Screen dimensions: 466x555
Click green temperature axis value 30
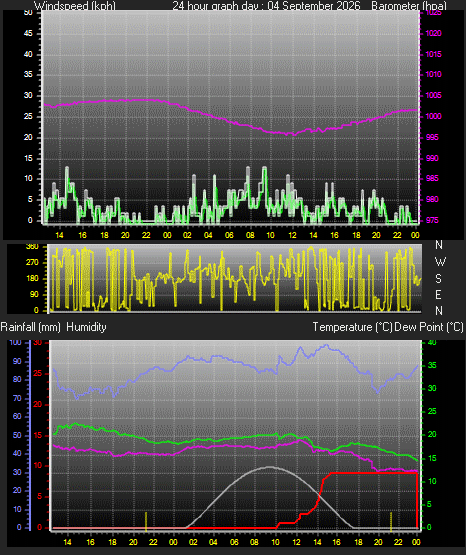pyautogui.click(x=432, y=388)
